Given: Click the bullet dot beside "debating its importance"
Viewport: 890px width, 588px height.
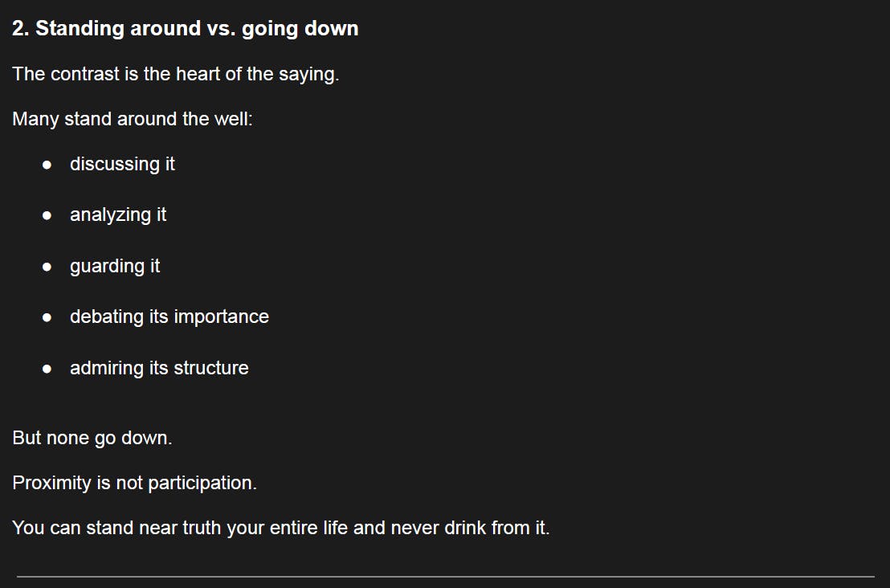Looking at the screenshot, I should coord(47,318).
